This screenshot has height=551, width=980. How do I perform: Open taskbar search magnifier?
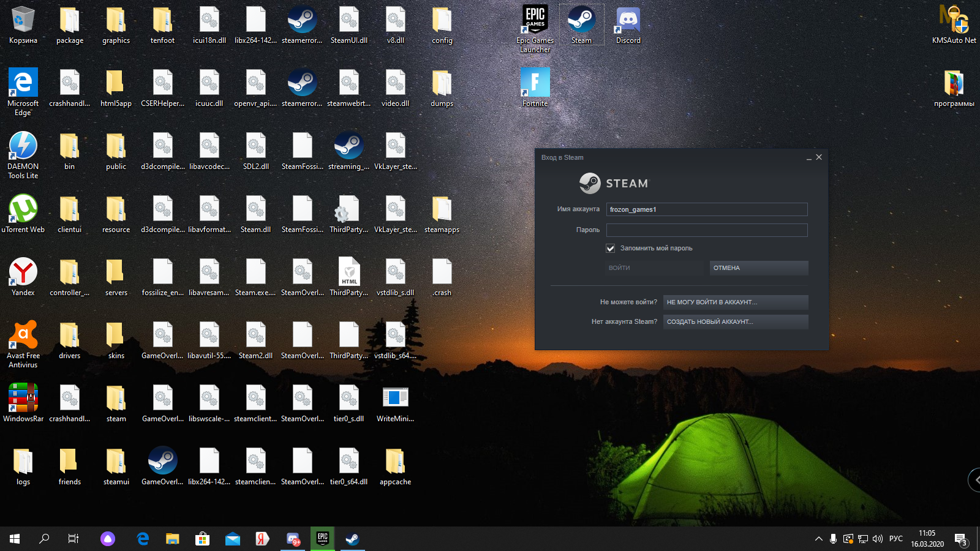pos(44,539)
